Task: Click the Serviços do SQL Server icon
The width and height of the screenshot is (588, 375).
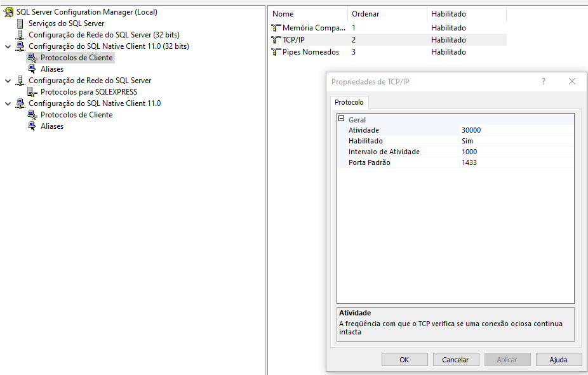Action: pyautogui.click(x=20, y=23)
